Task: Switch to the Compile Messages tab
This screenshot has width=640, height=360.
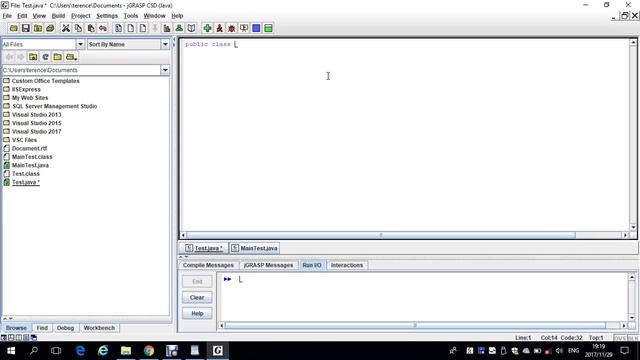Action: (208, 265)
